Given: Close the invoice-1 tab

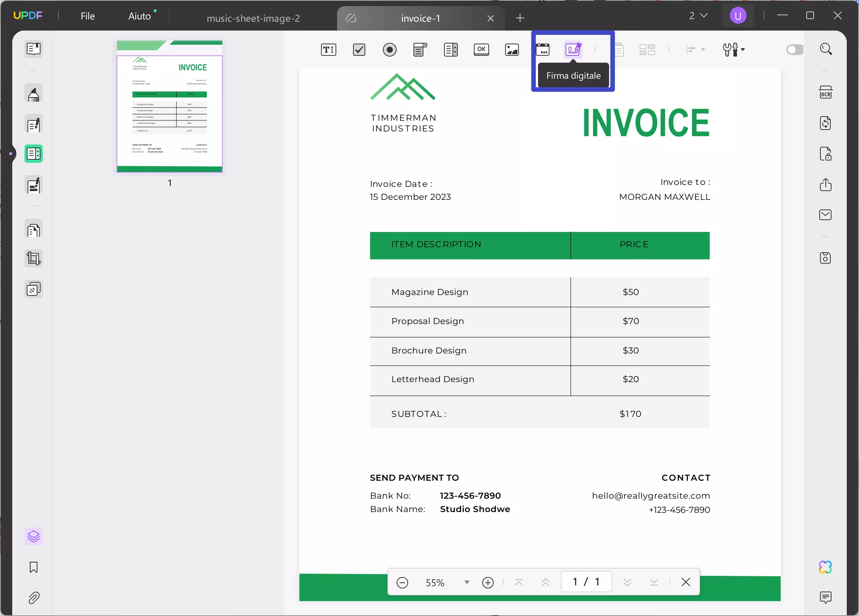Looking at the screenshot, I should pos(491,18).
